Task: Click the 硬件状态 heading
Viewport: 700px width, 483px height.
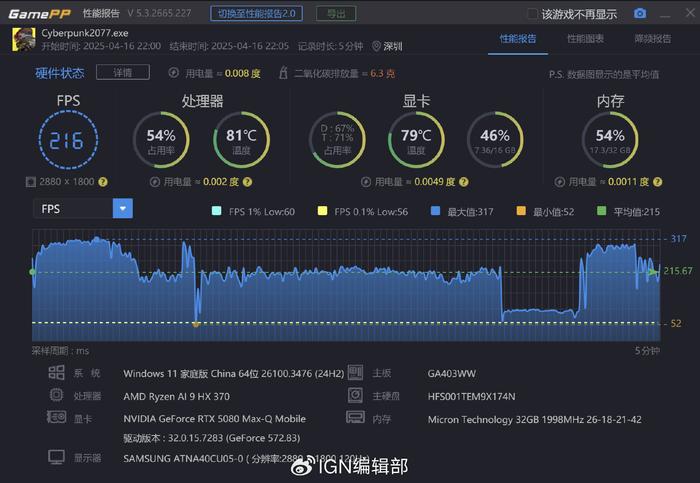Action: [x=60, y=73]
